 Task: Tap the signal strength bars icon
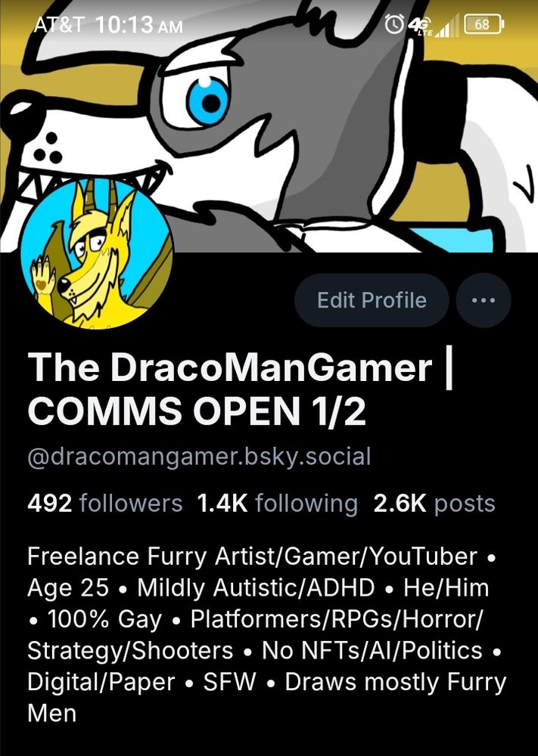coord(447,26)
